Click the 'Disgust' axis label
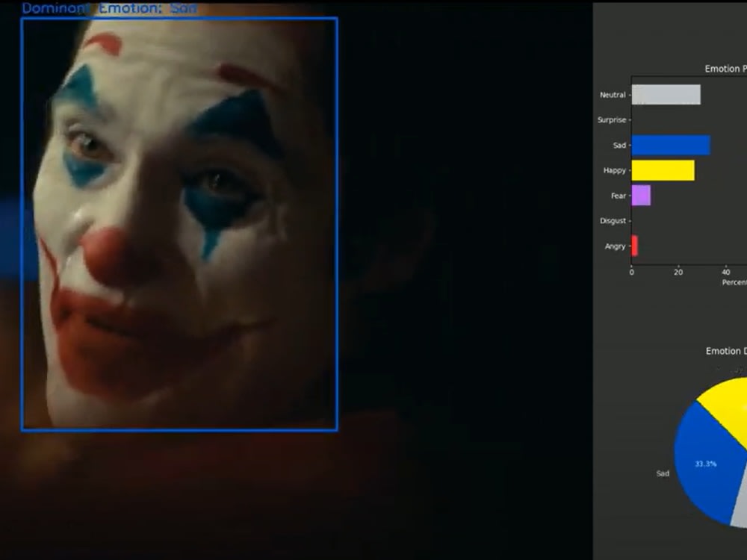747x560 pixels. point(613,221)
